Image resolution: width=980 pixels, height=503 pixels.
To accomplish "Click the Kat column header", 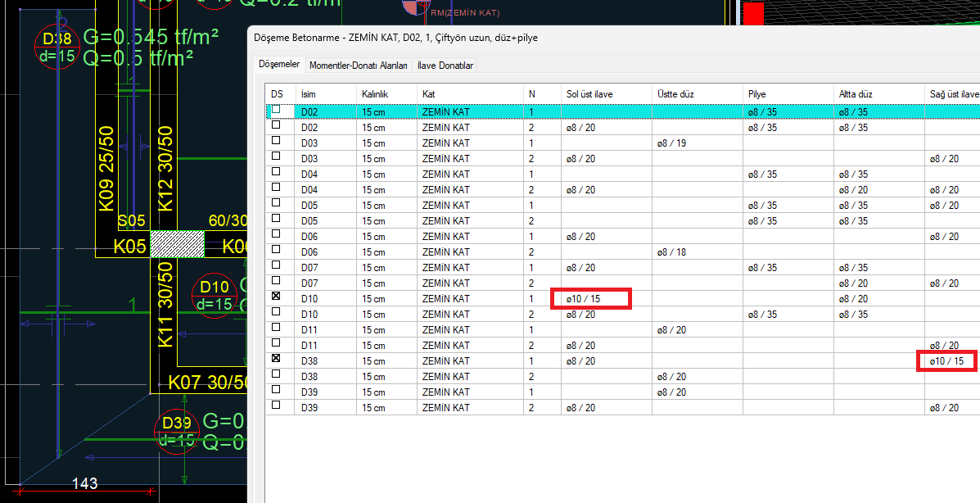I will point(470,94).
